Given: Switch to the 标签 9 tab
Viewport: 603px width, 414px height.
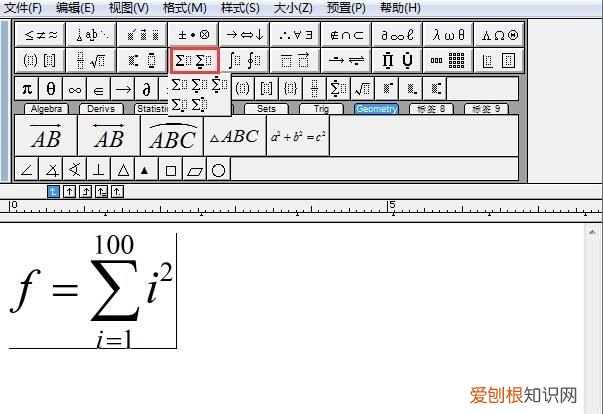Looking at the screenshot, I should click(486, 109).
